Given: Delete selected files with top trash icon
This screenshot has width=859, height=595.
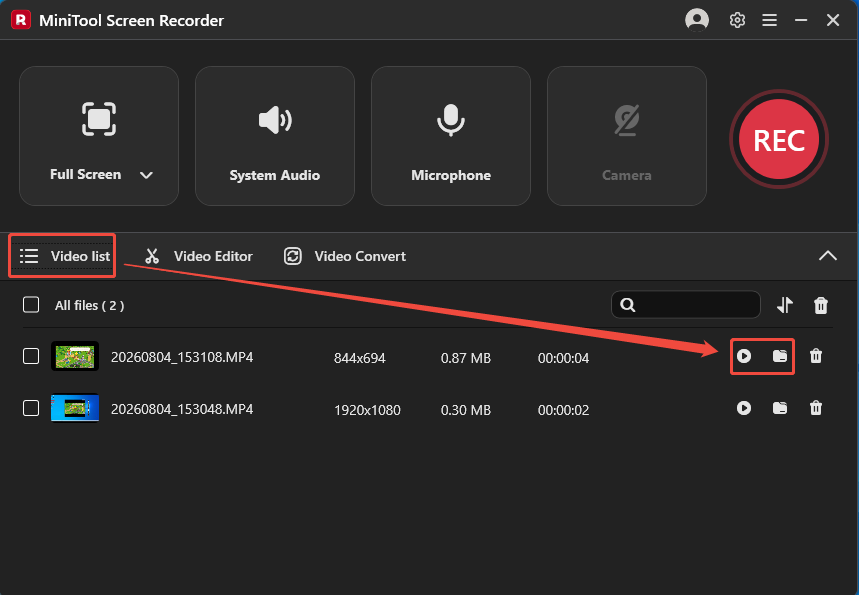Looking at the screenshot, I should [821, 305].
